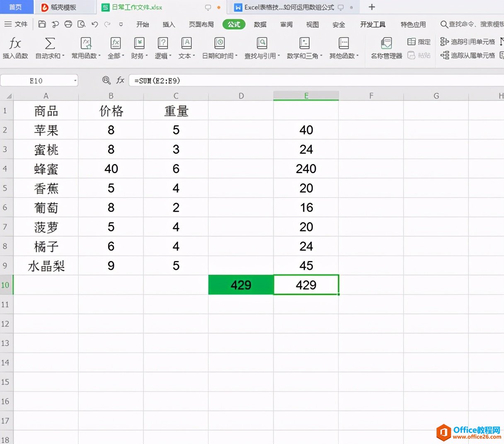
Task: Click the Print Preview icon
Action: click(82, 24)
